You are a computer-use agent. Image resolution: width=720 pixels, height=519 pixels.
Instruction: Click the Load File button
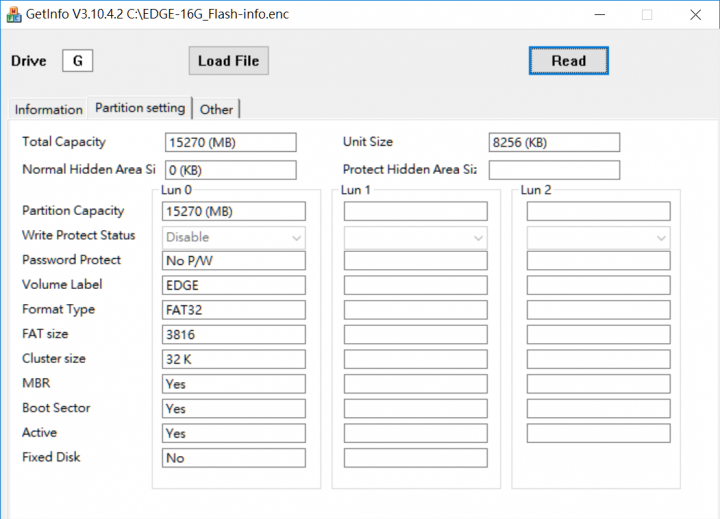coord(229,61)
